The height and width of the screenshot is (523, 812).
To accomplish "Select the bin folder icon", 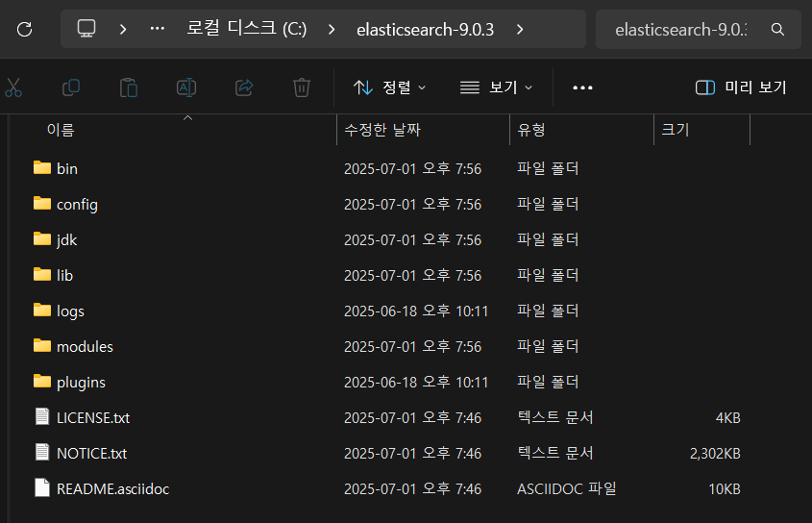I will [42, 168].
